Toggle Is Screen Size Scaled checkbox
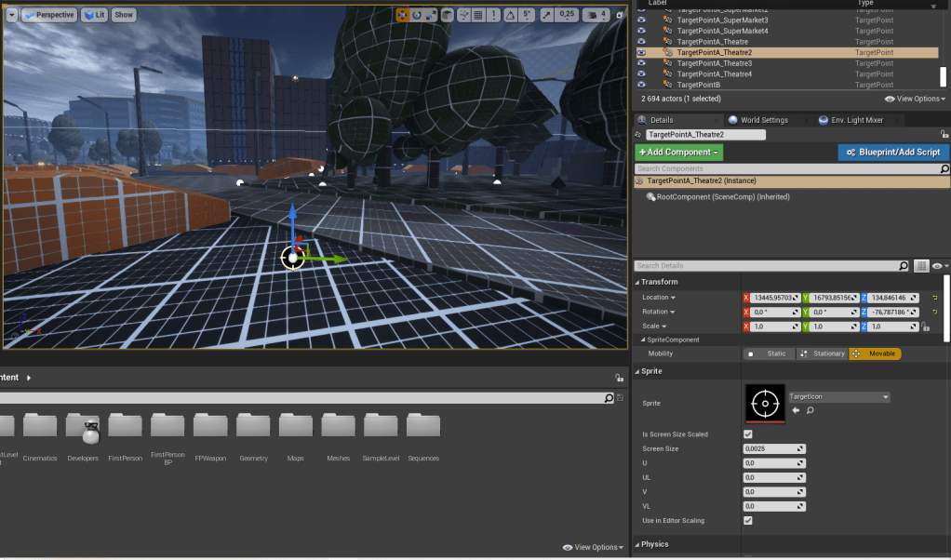 748,434
